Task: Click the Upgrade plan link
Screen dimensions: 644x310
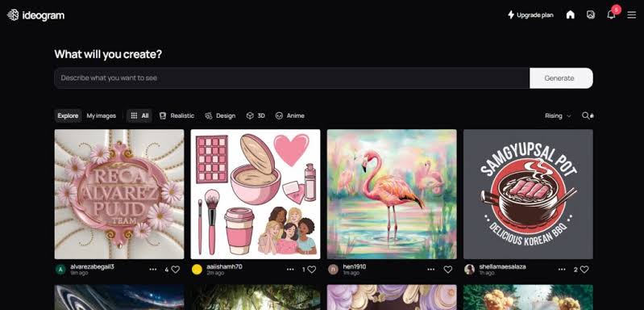Action: click(530, 15)
